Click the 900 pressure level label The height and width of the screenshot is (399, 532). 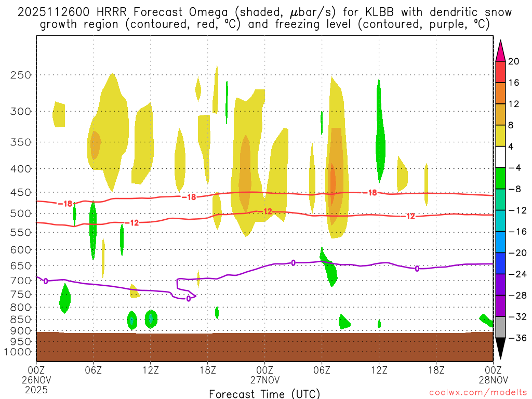(x=21, y=331)
